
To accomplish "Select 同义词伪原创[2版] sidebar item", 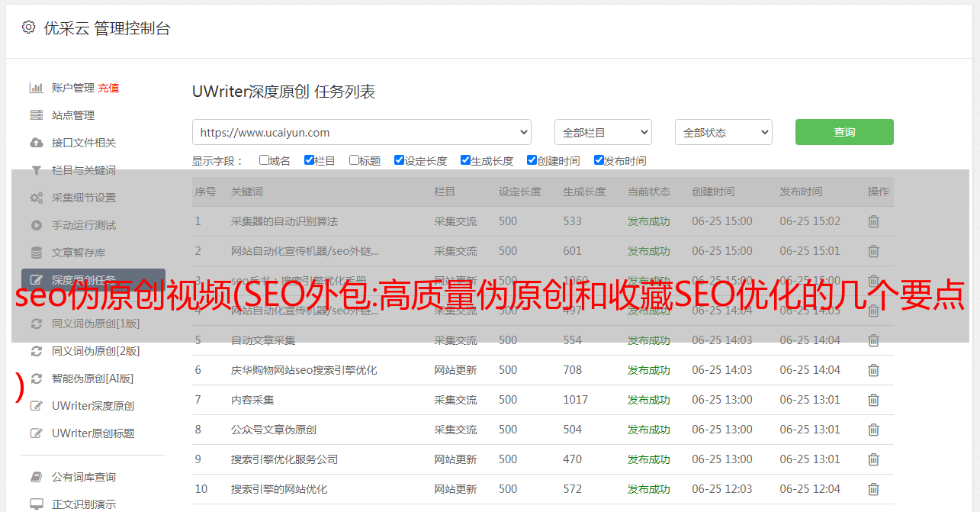I will point(95,351).
